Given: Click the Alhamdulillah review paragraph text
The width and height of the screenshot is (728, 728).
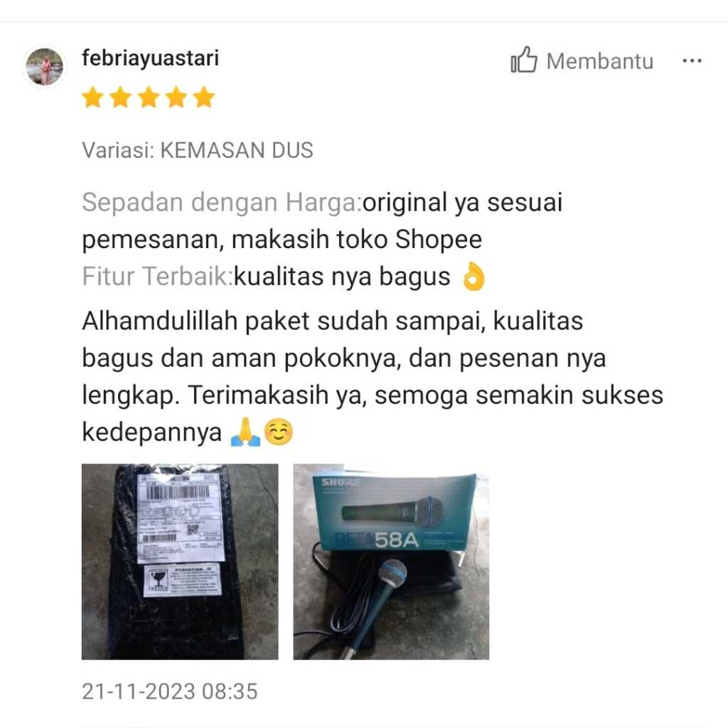Looking at the screenshot, I should click(373, 377).
